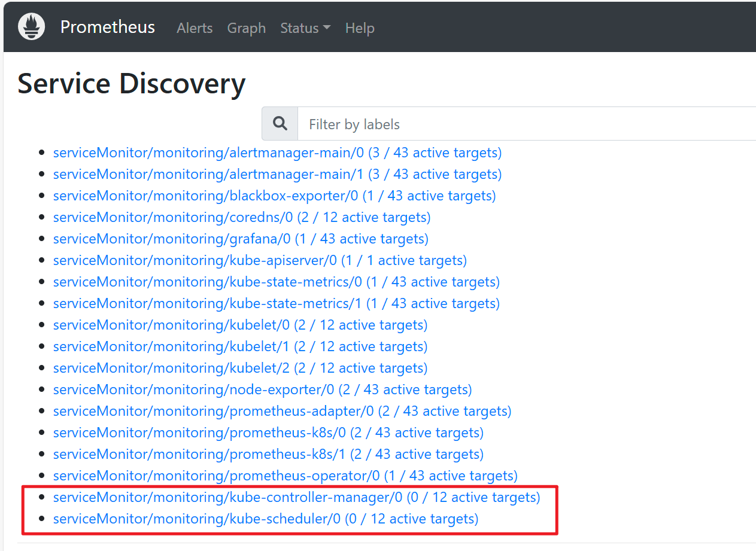Click the kubelet/2 service monitor link
Image resolution: width=756 pixels, height=551 pixels.
(240, 368)
